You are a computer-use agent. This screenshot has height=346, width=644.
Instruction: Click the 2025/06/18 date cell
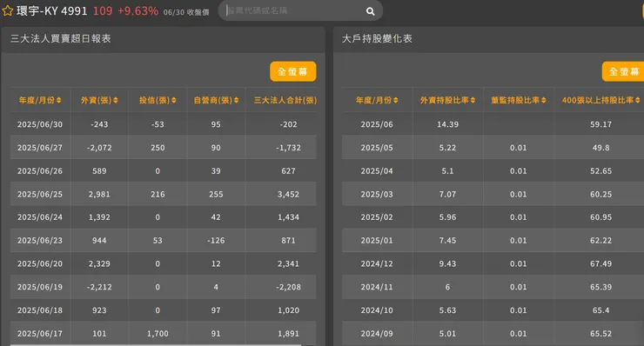[40, 310]
